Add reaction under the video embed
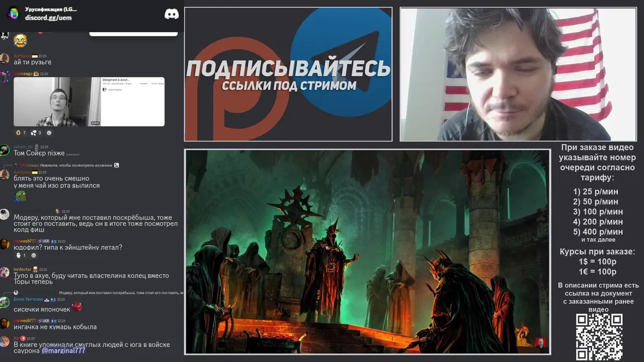 click(x=49, y=133)
